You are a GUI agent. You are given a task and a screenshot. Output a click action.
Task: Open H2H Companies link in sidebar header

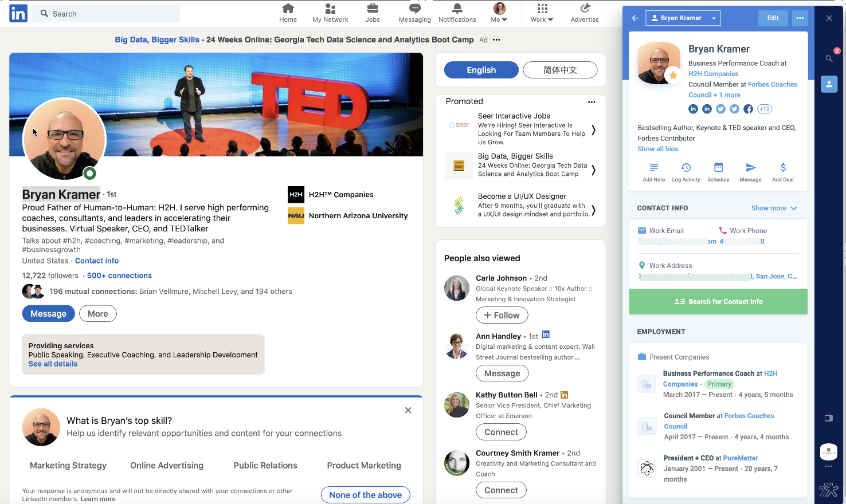click(713, 74)
